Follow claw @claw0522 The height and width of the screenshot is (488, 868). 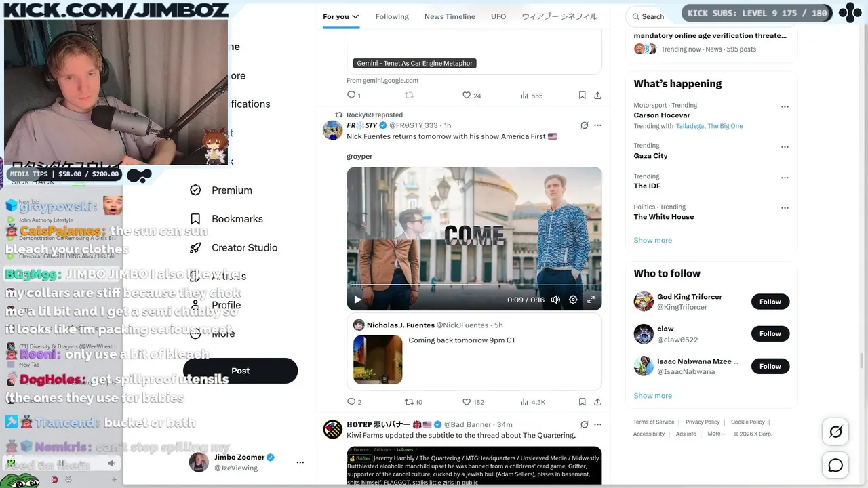click(x=770, y=333)
